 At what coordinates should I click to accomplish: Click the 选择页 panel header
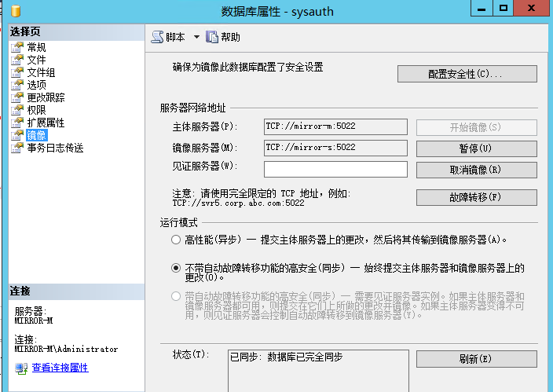(76, 31)
